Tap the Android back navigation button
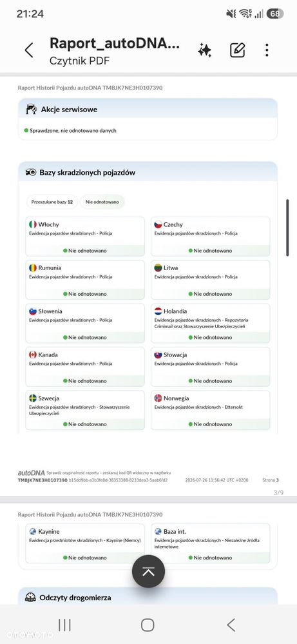The width and height of the screenshot is (297, 644). pyautogui.click(x=231, y=625)
